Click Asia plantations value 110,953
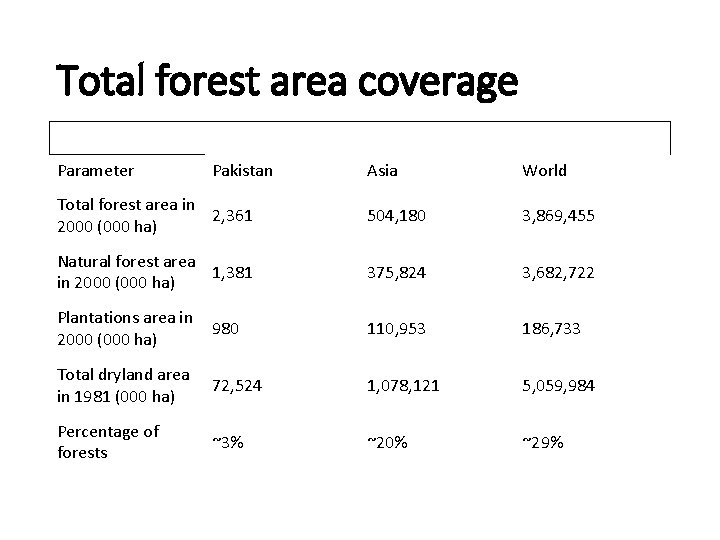The width and height of the screenshot is (720, 540). (396, 329)
